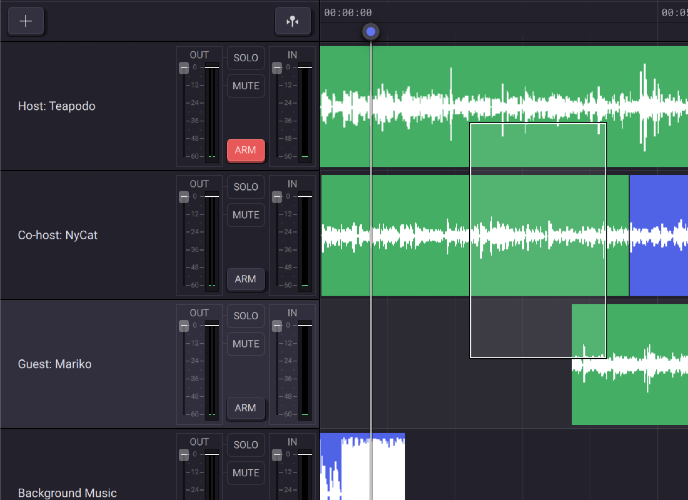This screenshot has width=688, height=500.
Task: Click Guest: Mariko OUT fader handle
Action: coord(184,326)
